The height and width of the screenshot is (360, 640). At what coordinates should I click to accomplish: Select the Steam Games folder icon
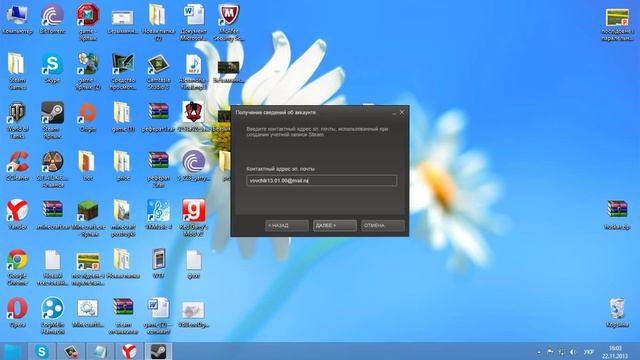click(17, 71)
